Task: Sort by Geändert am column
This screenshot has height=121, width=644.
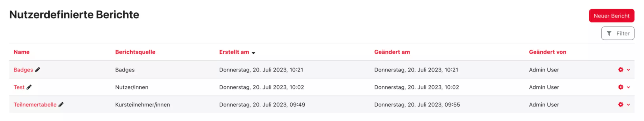Action: (392, 52)
